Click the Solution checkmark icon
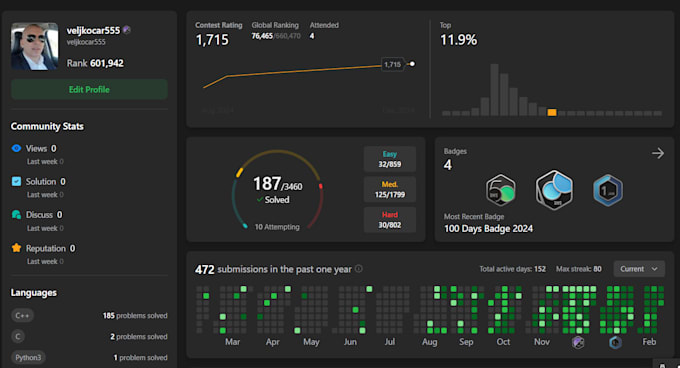The width and height of the screenshot is (680, 368). coord(16,181)
